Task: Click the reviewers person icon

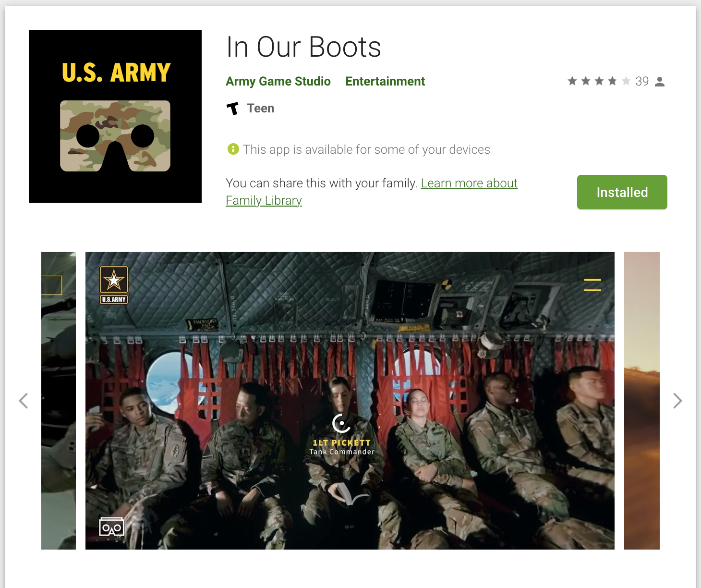Action: (x=660, y=82)
